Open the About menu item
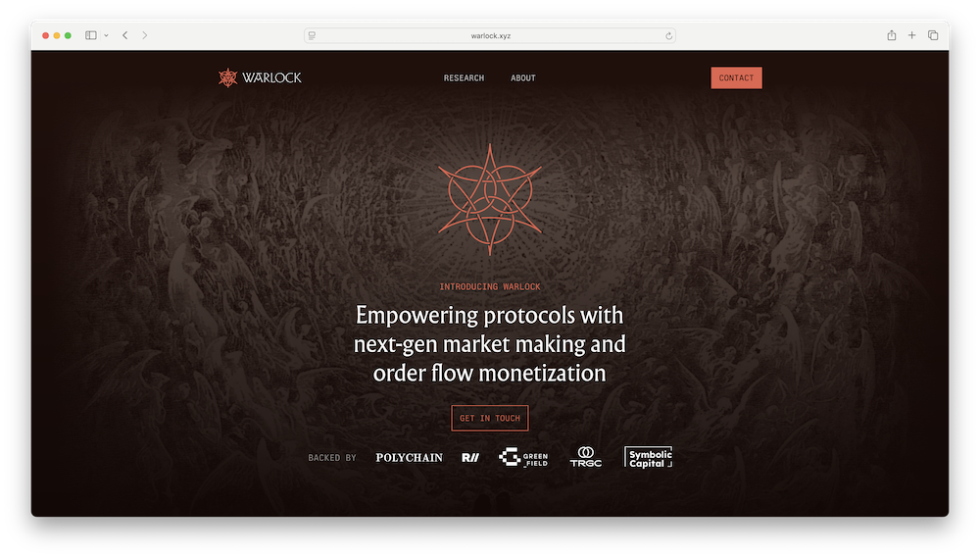 [523, 78]
